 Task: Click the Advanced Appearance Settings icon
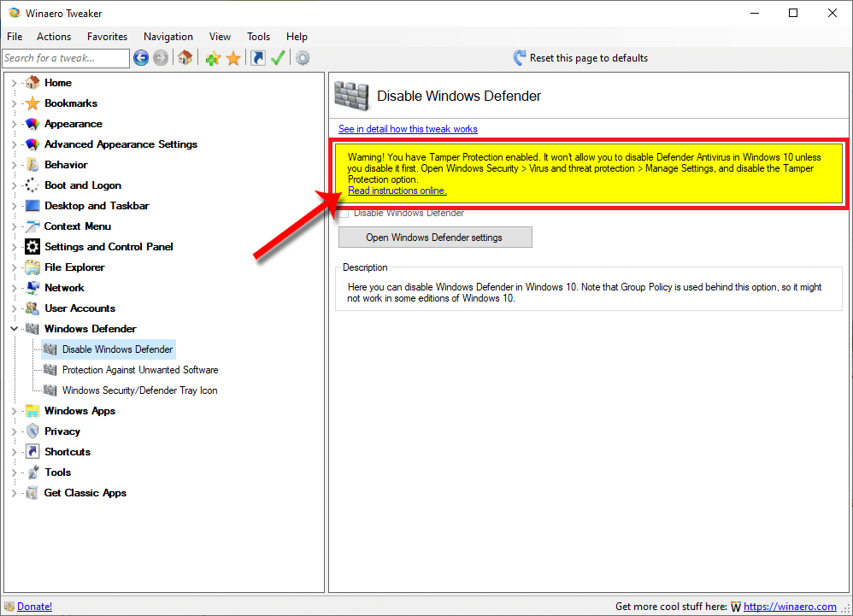pos(32,144)
